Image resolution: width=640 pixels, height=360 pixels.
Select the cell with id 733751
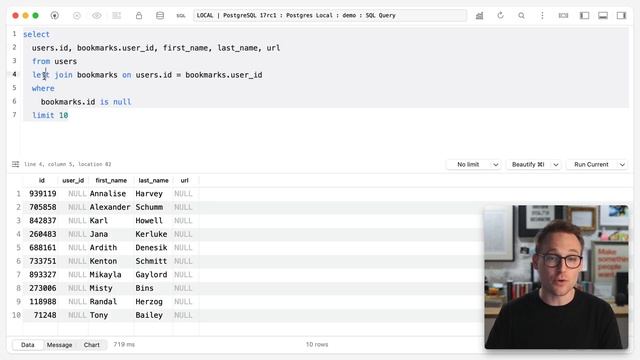point(42,261)
